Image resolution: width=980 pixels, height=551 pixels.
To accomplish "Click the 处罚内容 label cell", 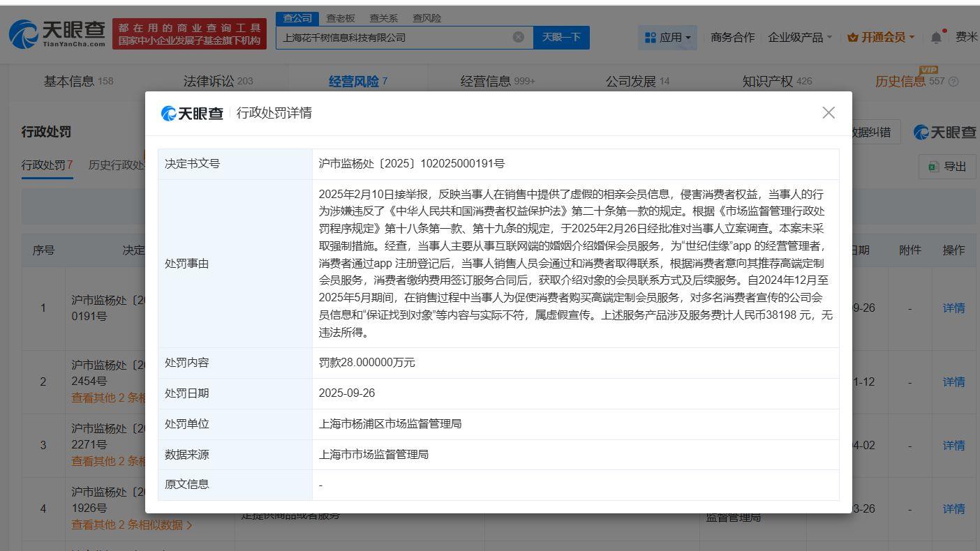I will point(235,363).
